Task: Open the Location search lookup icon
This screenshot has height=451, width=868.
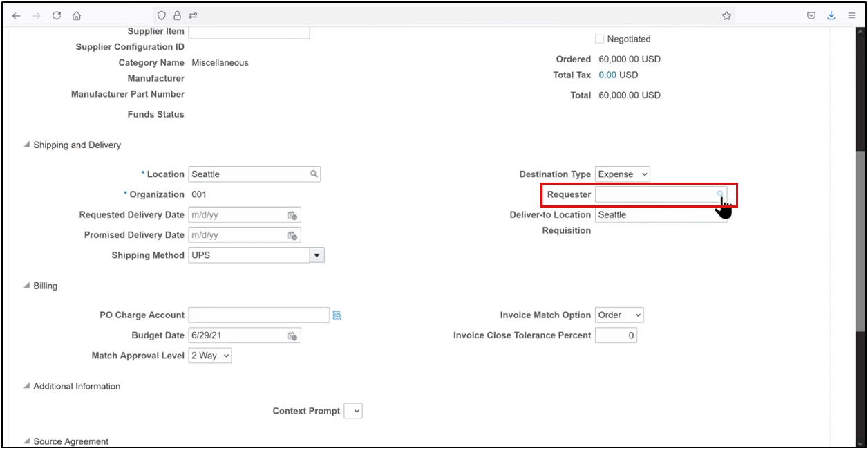Action: tap(314, 174)
